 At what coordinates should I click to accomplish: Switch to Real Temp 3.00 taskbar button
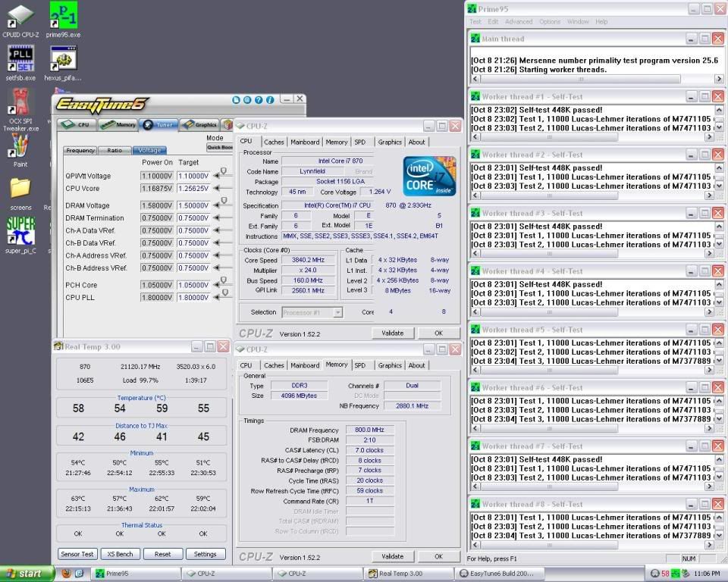click(x=409, y=574)
